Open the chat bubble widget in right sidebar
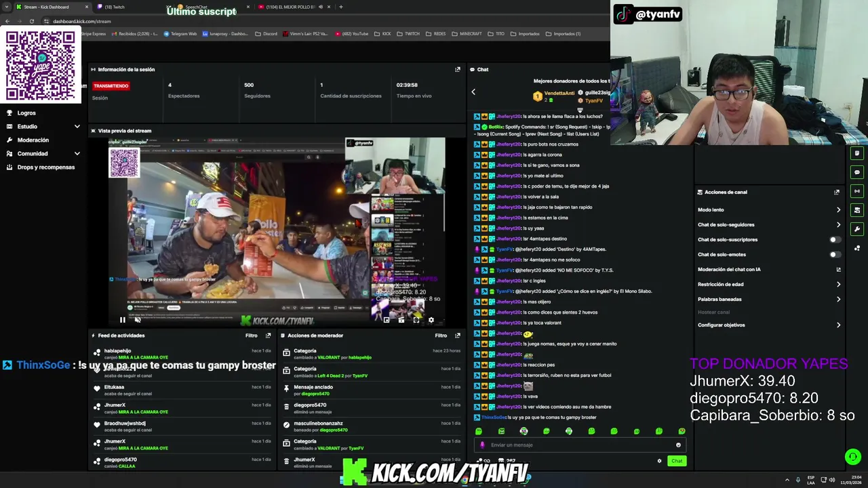Viewport: 868px width, 488px height. [x=857, y=172]
